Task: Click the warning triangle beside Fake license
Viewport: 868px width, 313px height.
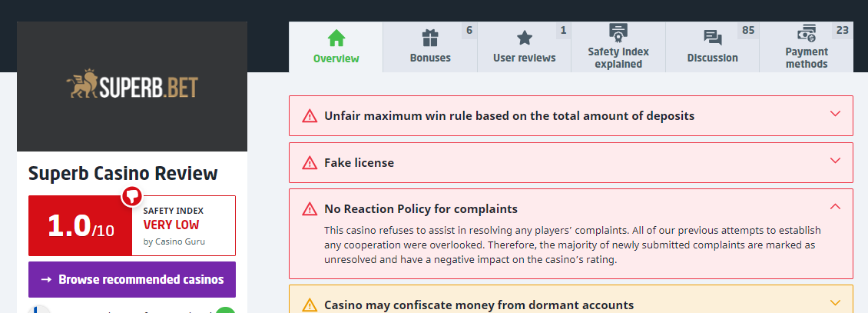Action: point(310,163)
